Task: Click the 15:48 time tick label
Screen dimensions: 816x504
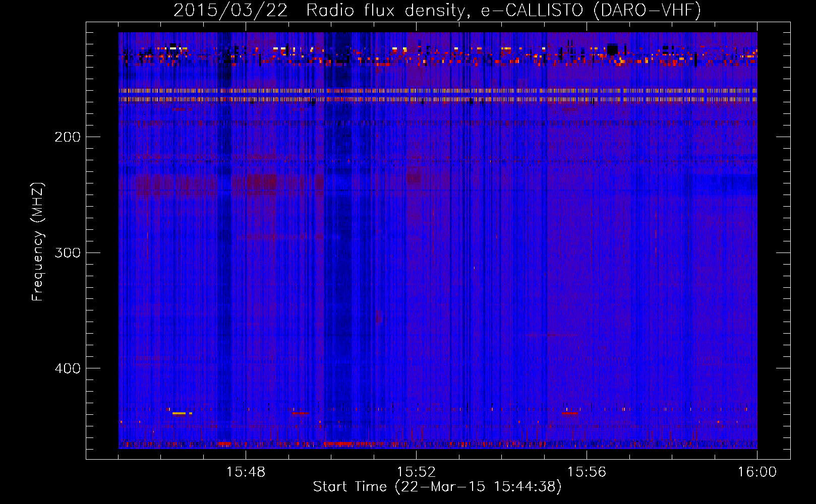Action: click(x=246, y=472)
